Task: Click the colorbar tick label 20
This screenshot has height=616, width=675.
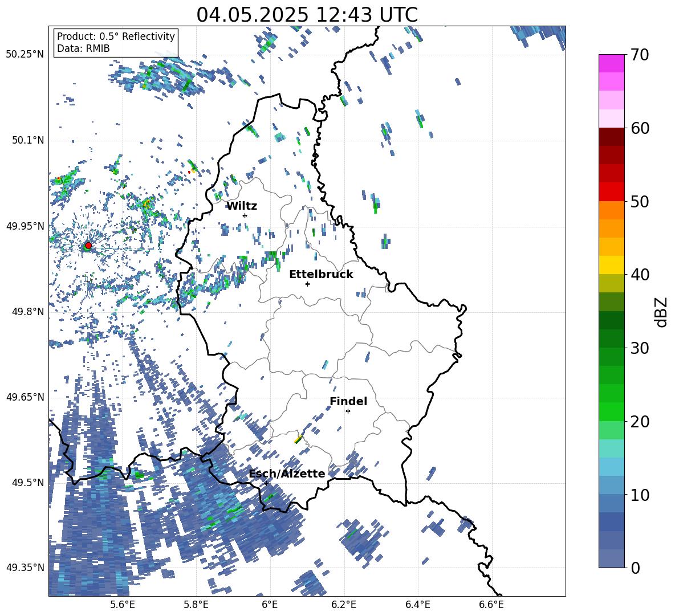Action: click(x=640, y=422)
